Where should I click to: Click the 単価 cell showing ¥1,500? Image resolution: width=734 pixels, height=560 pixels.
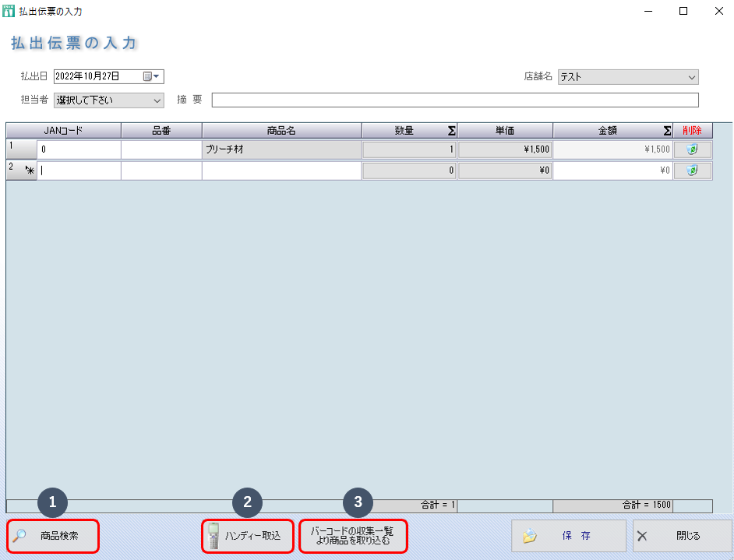(x=504, y=150)
